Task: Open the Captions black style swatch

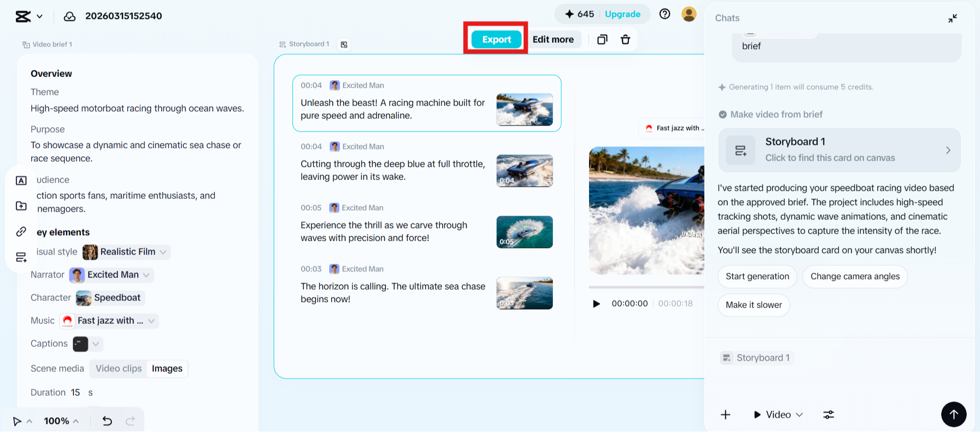Action: click(x=80, y=344)
